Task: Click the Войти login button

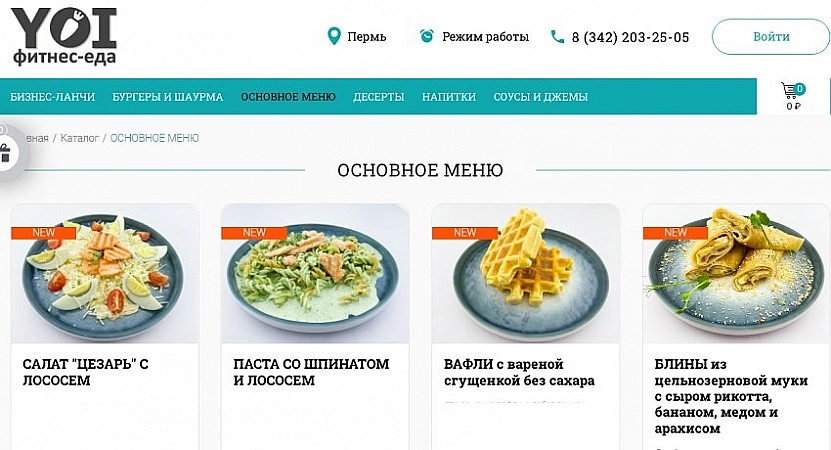Action: pos(771,37)
